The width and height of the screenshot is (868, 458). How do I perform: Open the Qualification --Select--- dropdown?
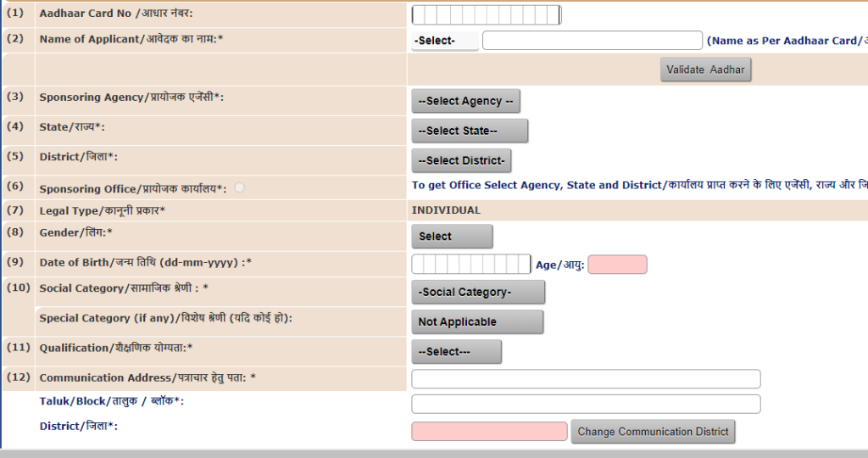(x=456, y=352)
